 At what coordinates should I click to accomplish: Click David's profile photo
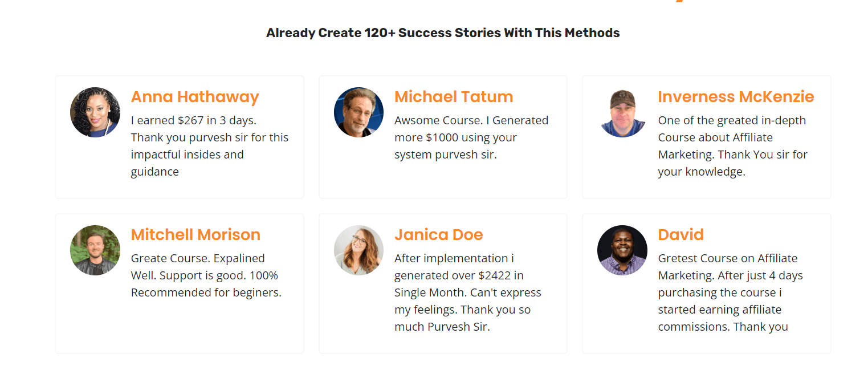pyautogui.click(x=622, y=250)
